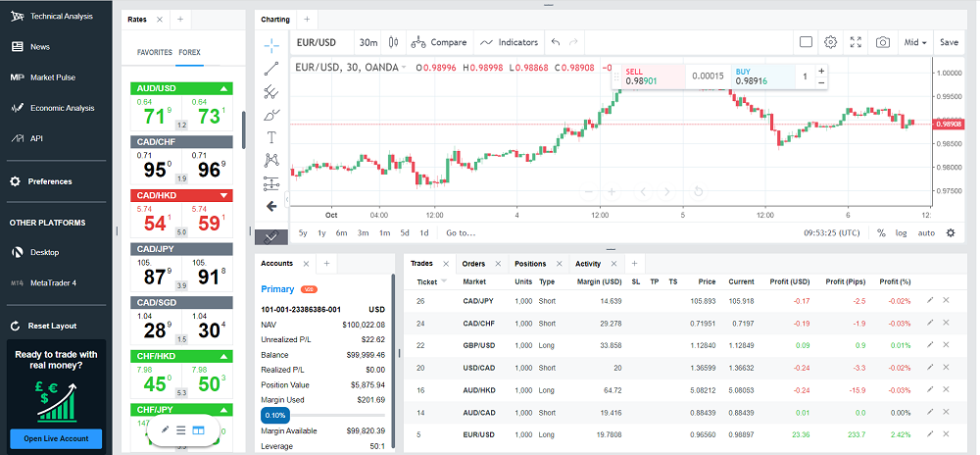The image size is (980, 455).
Task: Switch rates to tile view icon
Action: click(198, 430)
